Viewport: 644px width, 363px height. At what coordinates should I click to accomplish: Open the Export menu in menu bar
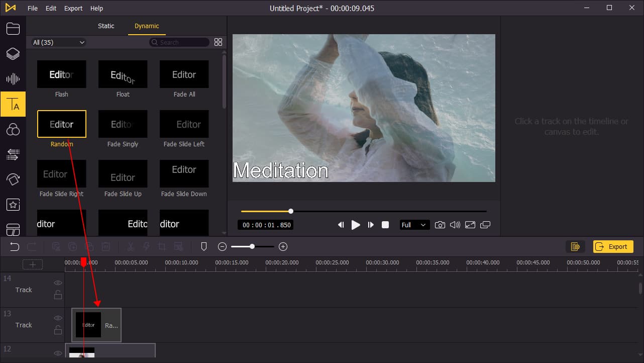[x=73, y=8]
